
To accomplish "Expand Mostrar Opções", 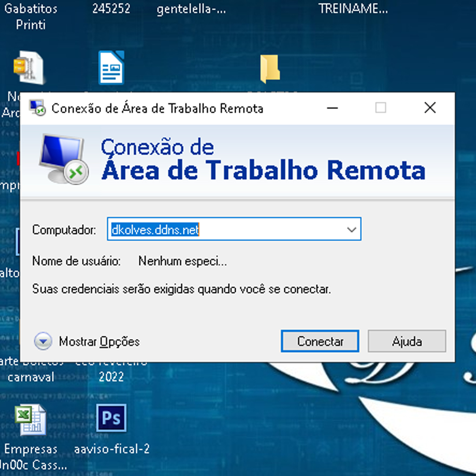I will click(43, 342).
